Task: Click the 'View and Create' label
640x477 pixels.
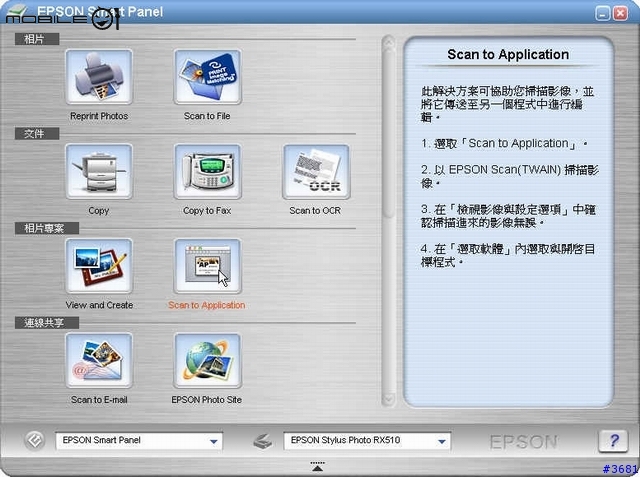Action: coord(99,305)
